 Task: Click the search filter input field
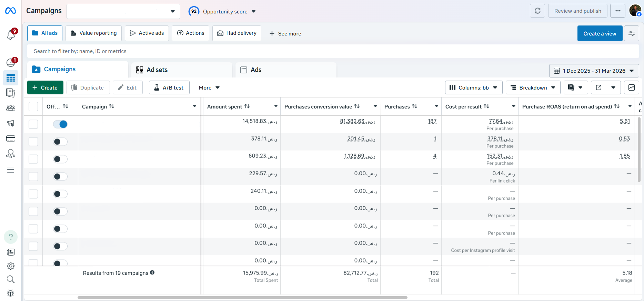333,51
